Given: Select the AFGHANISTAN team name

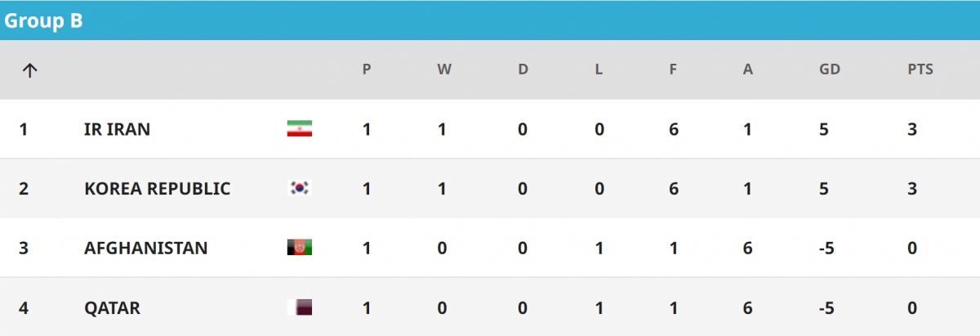Looking at the screenshot, I should coord(145,248).
